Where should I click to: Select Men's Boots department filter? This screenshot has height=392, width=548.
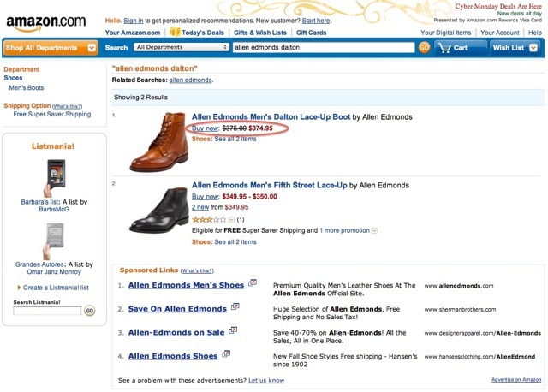click(27, 88)
